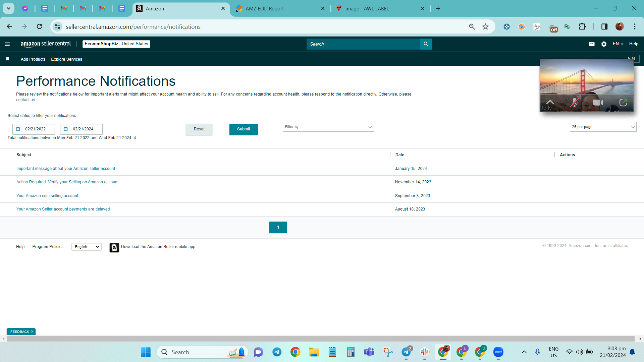The height and width of the screenshot is (362, 644).
Task: Click the search magnifier button in Seller Central
Action: pos(426,44)
